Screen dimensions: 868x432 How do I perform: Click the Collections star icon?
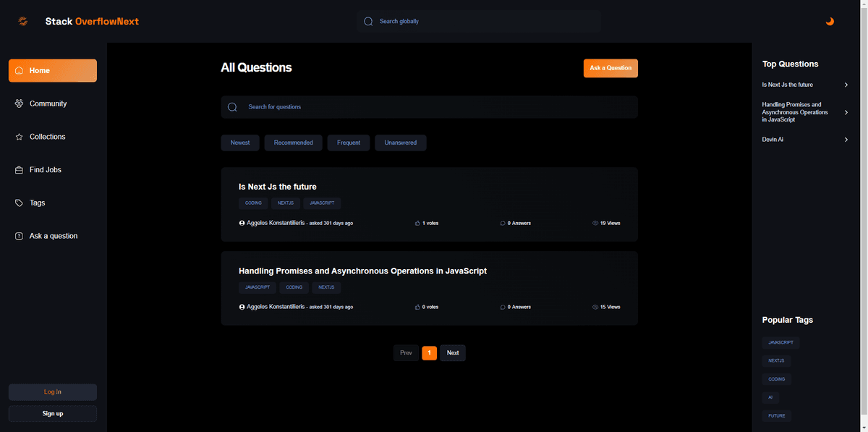(19, 137)
